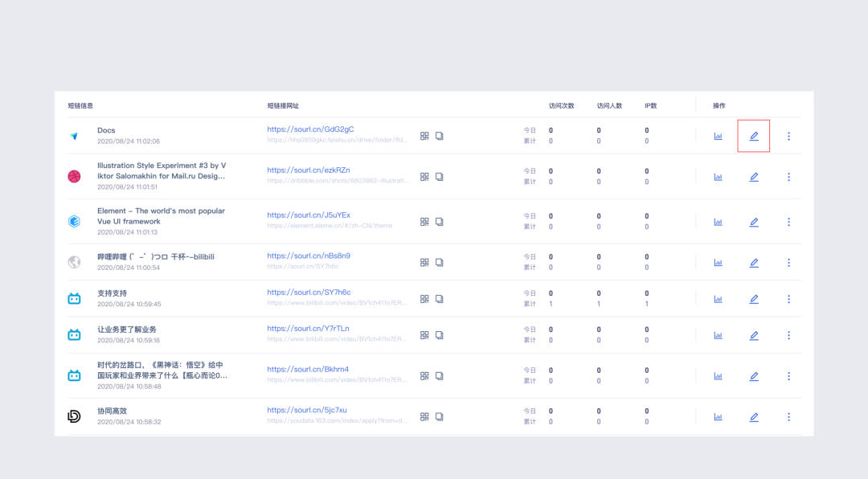Click the 支持支持 title text
Viewport: 868px width, 479px height.
[x=113, y=293]
